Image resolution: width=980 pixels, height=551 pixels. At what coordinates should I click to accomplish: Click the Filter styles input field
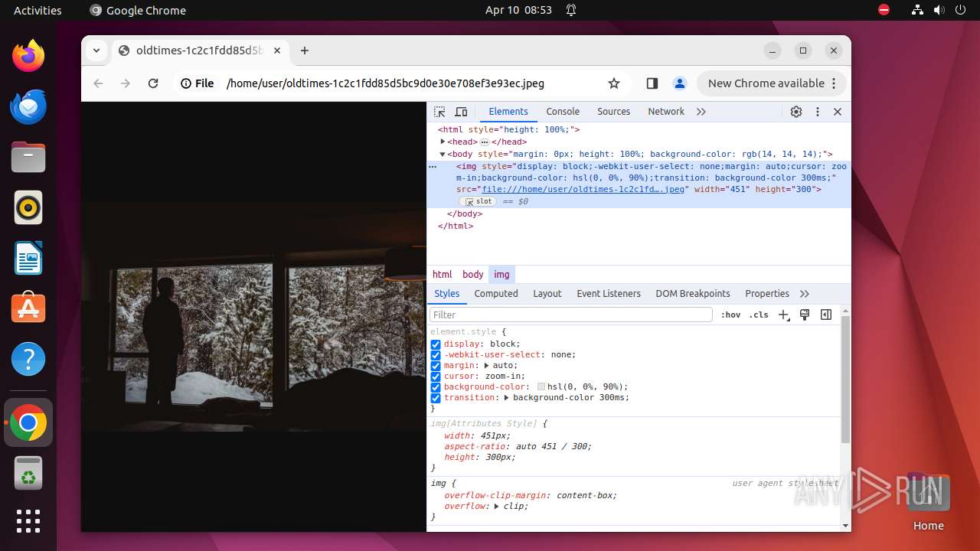click(571, 315)
